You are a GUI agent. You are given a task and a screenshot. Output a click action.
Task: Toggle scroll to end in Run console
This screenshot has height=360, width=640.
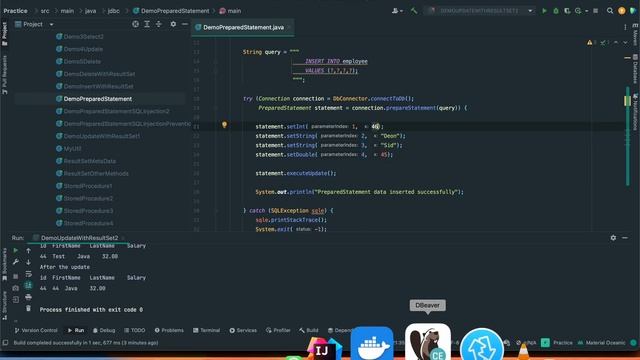point(28,285)
